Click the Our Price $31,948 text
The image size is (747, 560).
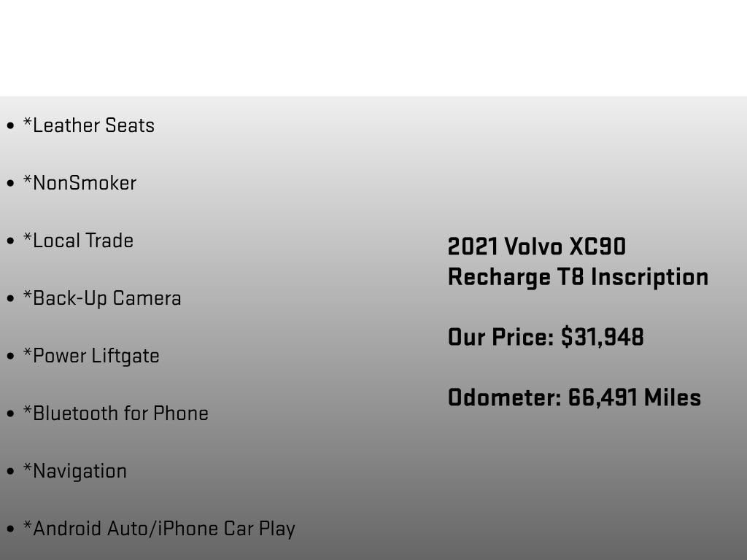[546, 337]
